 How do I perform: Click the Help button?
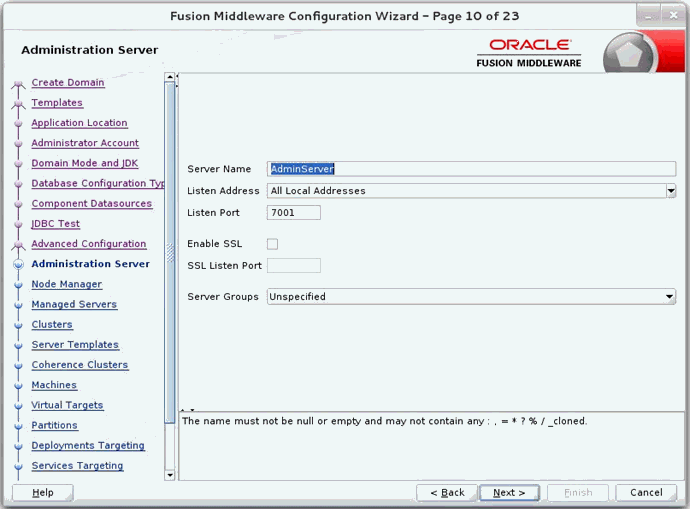[x=43, y=493]
